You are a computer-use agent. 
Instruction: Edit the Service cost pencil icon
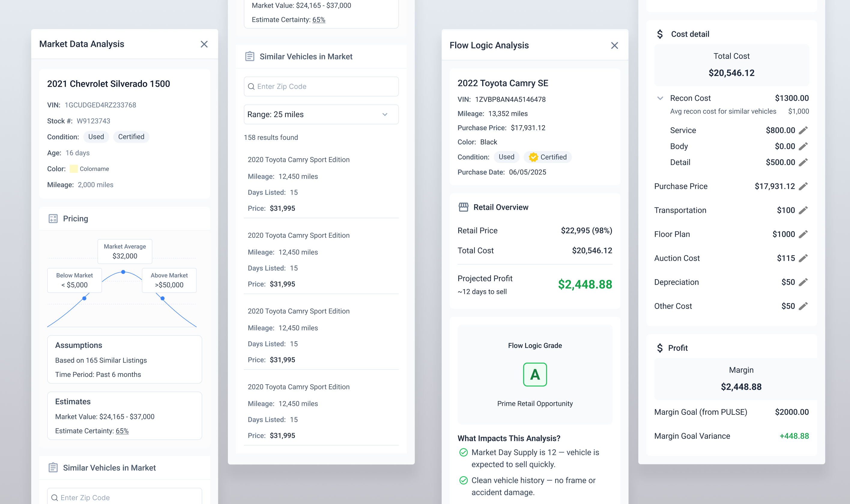click(803, 130)
